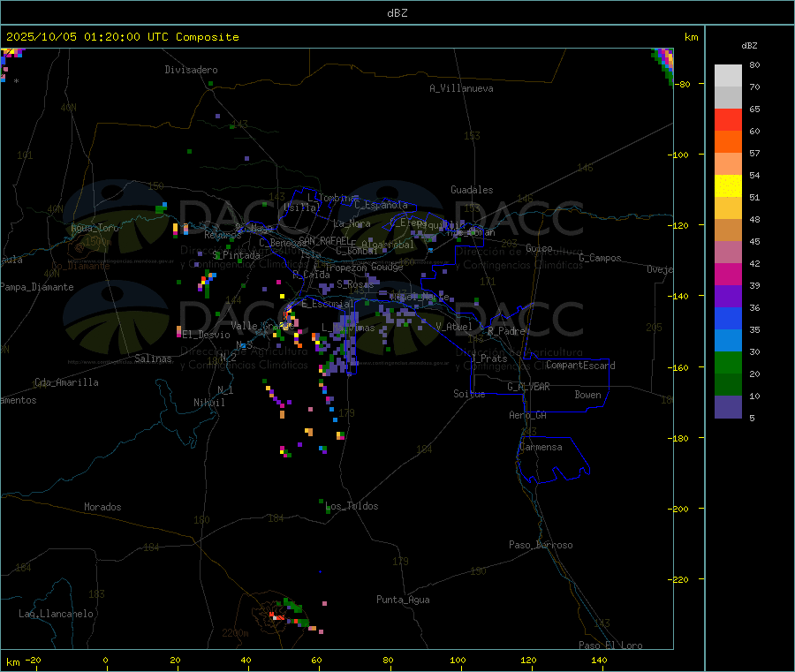Screen dimensions: 795x672
Task: Click the A_Villanueva map label
Action: coord(461,88)
